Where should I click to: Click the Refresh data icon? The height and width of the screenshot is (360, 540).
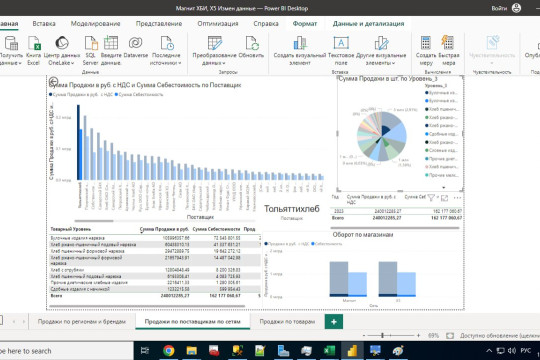tap(252, 43)
